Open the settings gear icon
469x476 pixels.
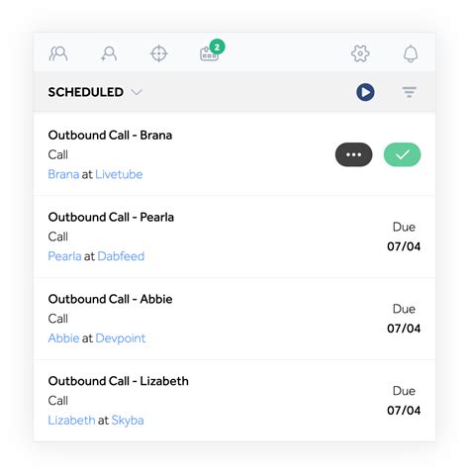point(360,53)
